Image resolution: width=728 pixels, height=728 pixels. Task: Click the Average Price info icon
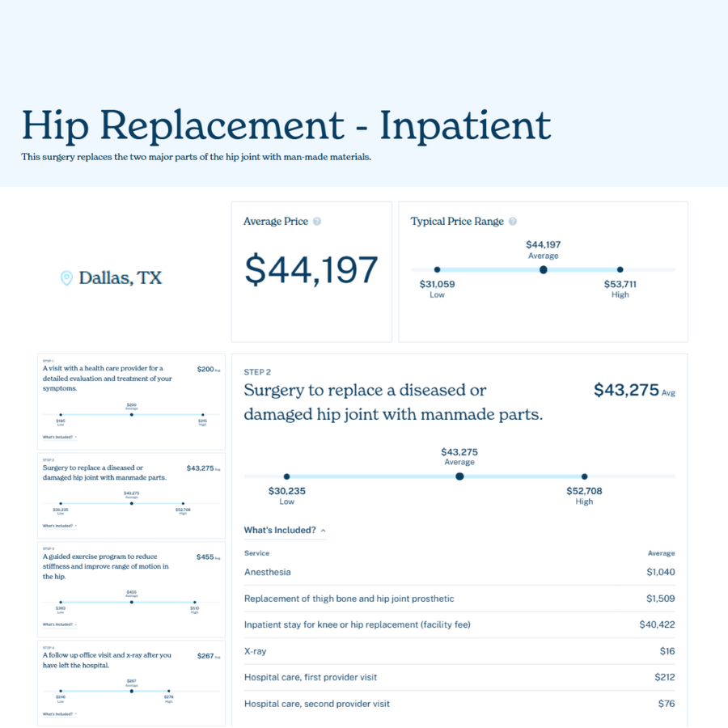(x=318, y=221)
